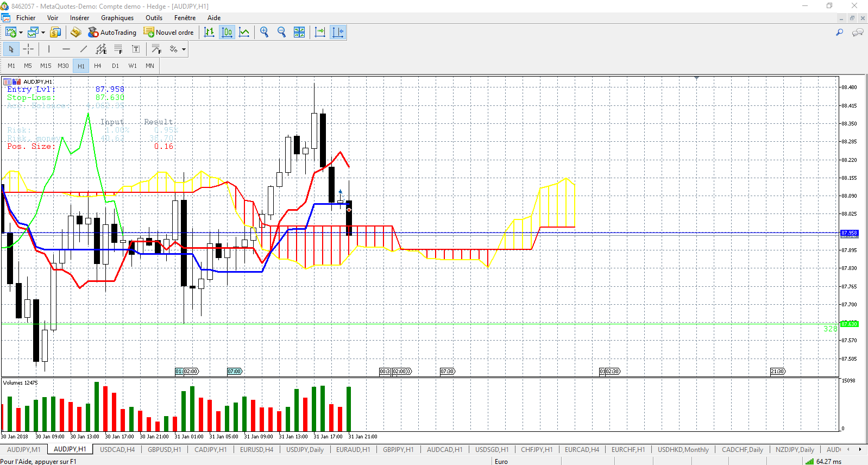Click the Nouvel ordre button
The width and height of the screenshot is (868, 465).
[x=168, y=33]
